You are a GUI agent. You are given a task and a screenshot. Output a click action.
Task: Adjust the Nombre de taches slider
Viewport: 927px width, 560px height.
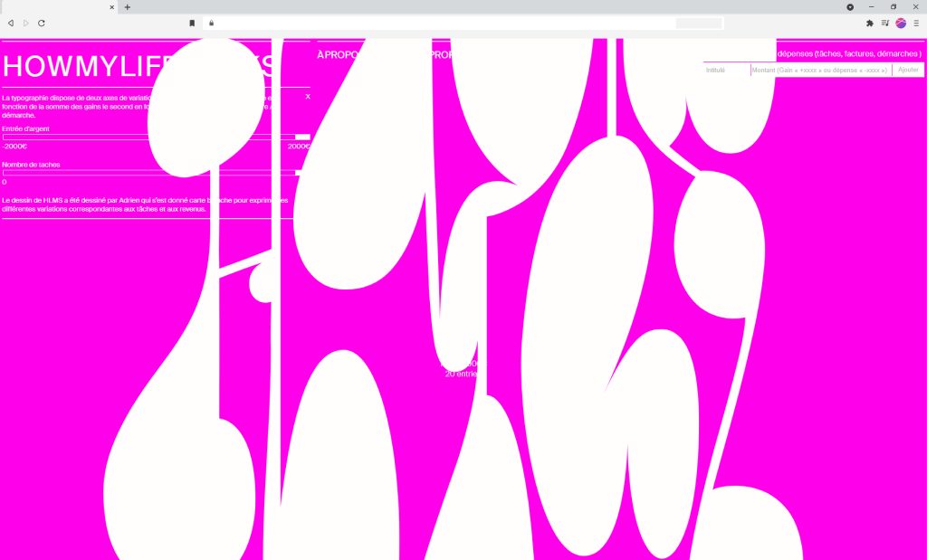coord(156,173)
